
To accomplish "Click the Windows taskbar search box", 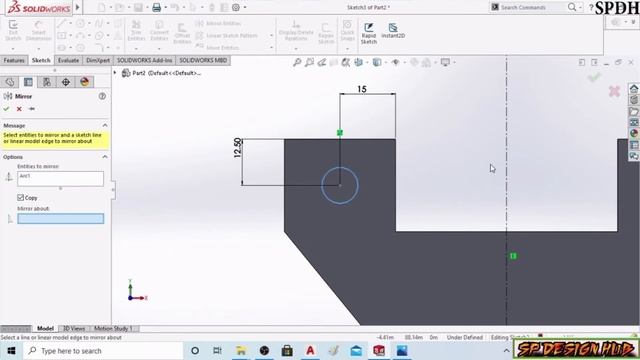I will pos(103,351).
